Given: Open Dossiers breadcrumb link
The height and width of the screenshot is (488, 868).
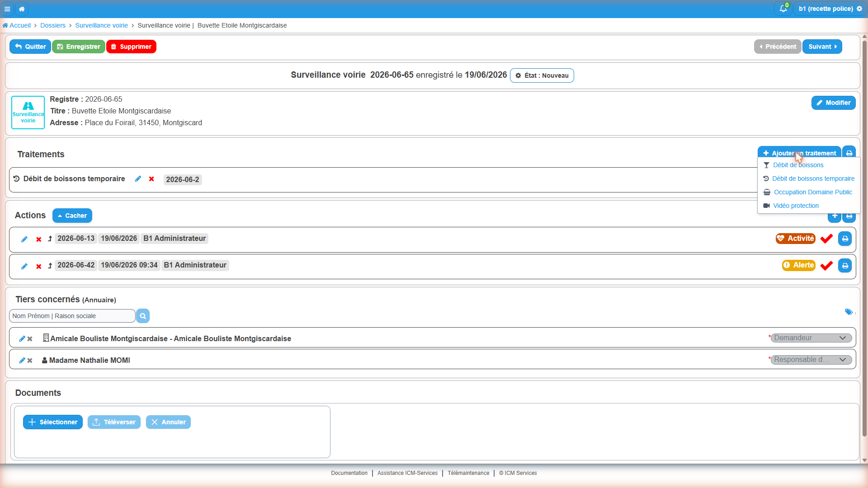Looking at the screenshot, I should coord(53,25).
